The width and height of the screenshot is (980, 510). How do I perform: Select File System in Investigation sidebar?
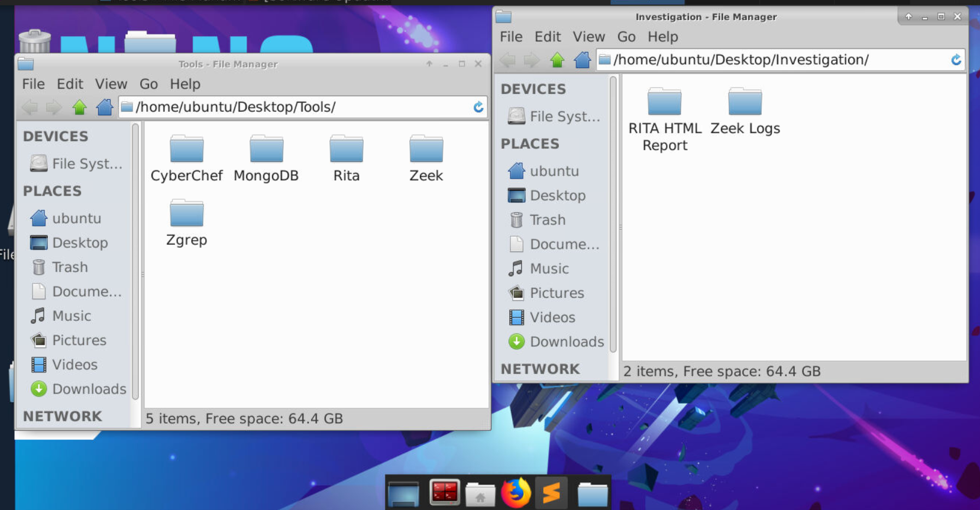pyautogui.click(x=554, y=116)
